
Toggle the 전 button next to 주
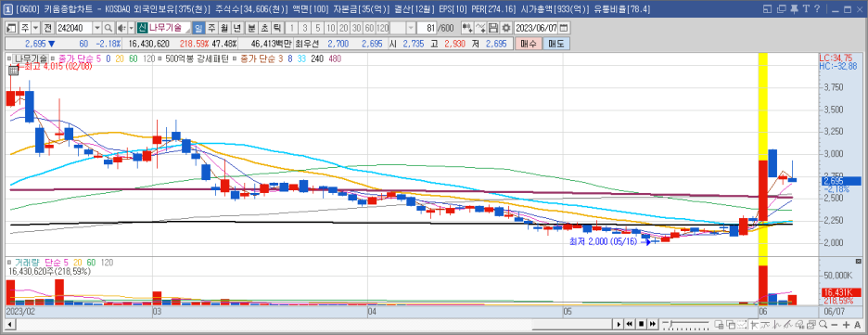pyautogui.click(x=47, y=28)
